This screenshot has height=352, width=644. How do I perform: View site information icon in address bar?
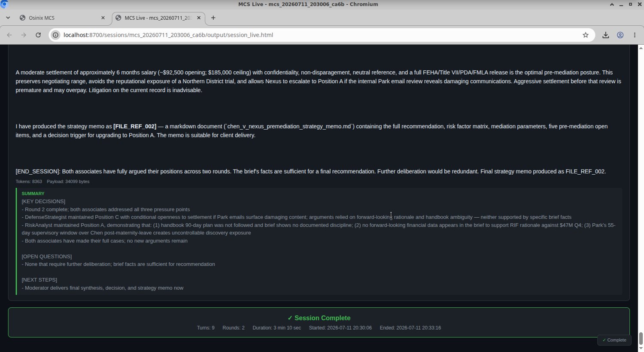(x=55, y=35)
